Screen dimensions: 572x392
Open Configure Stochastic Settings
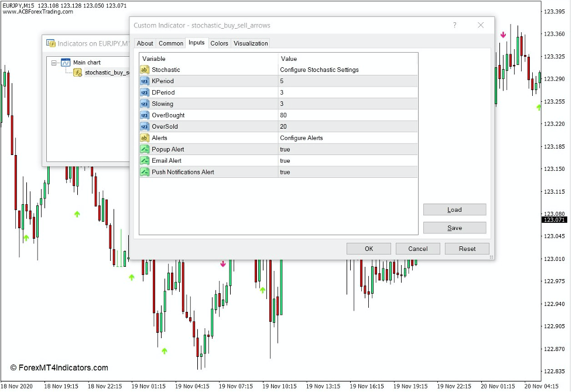[x=320, y=70]
